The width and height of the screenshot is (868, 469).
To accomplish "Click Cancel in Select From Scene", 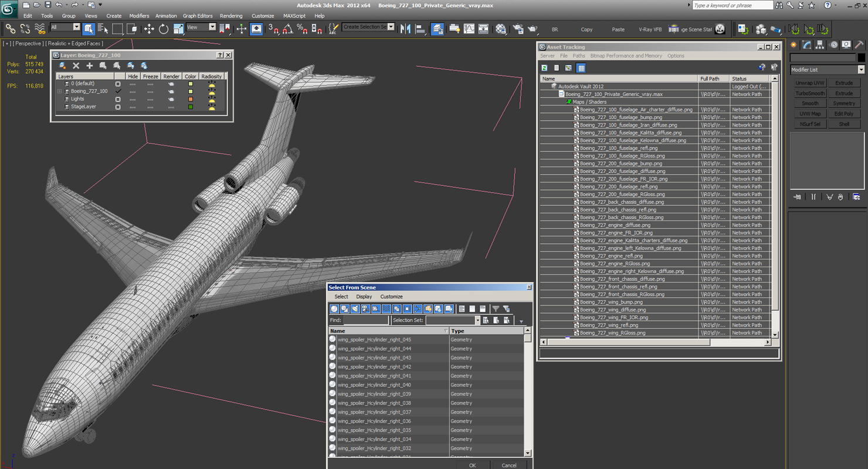I will tap(509, 465).
